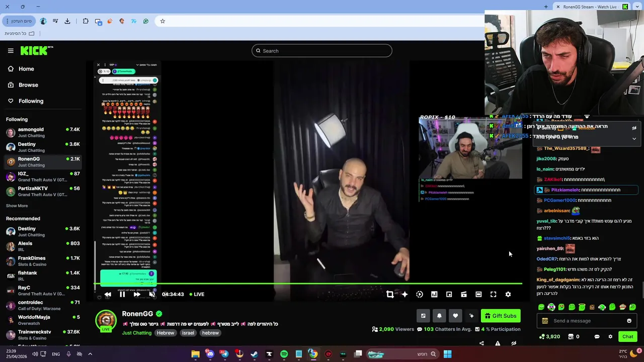Open FrankDimes channel in Recommended
Image resolution: width=644 pixels, height=362 pixels.
[43, 261]
